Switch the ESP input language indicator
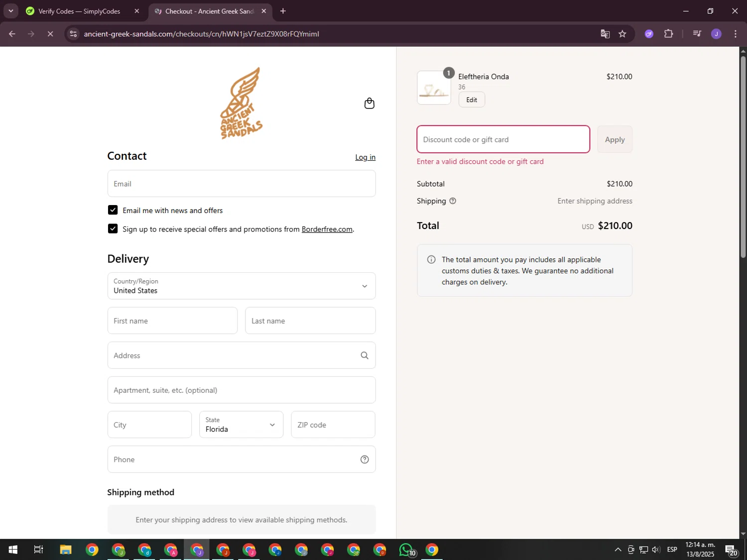This screenshot has height=560, width=747. click(672, 550)
